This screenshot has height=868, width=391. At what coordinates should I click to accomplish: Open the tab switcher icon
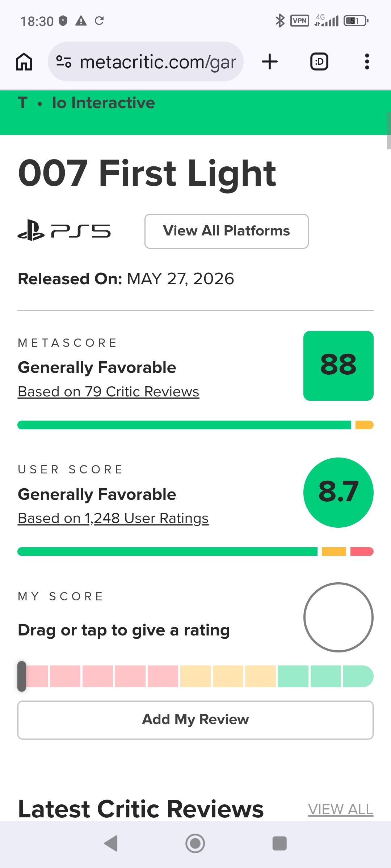coord(319,61)
